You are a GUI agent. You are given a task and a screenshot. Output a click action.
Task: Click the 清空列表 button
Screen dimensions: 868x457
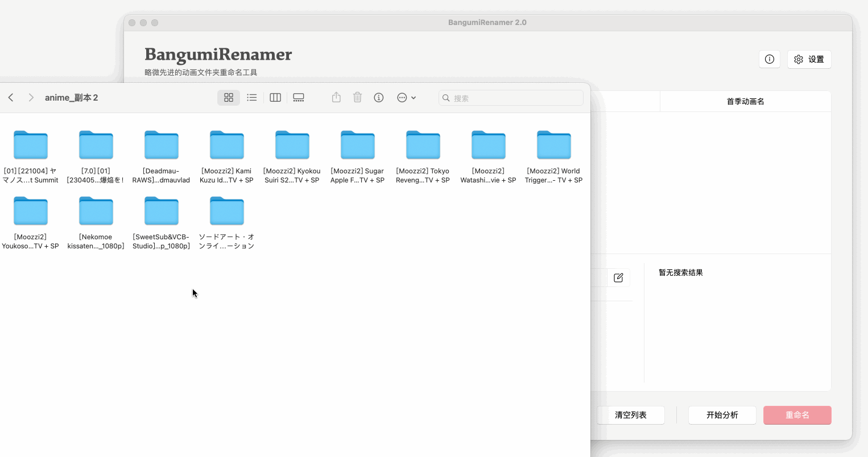pos(631,415)
